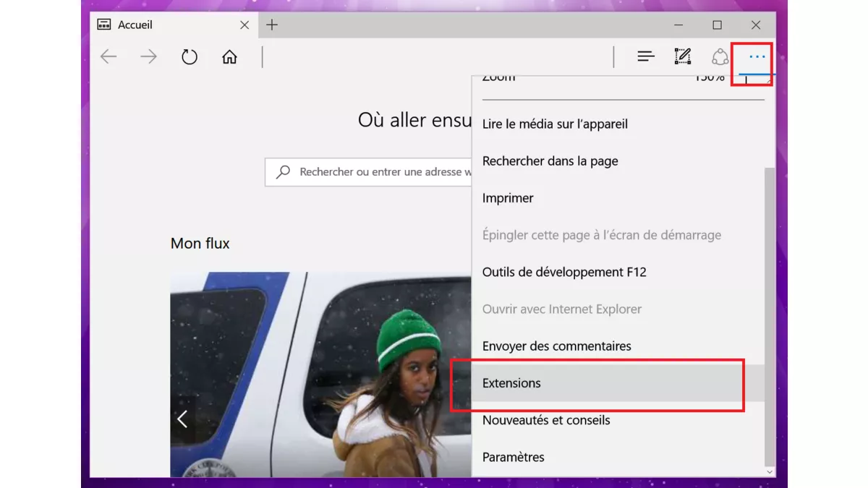Open a new tab with plus button
The height and width of the screenshot is (488, 868).
pyautogui.click(x=272, y=25)
